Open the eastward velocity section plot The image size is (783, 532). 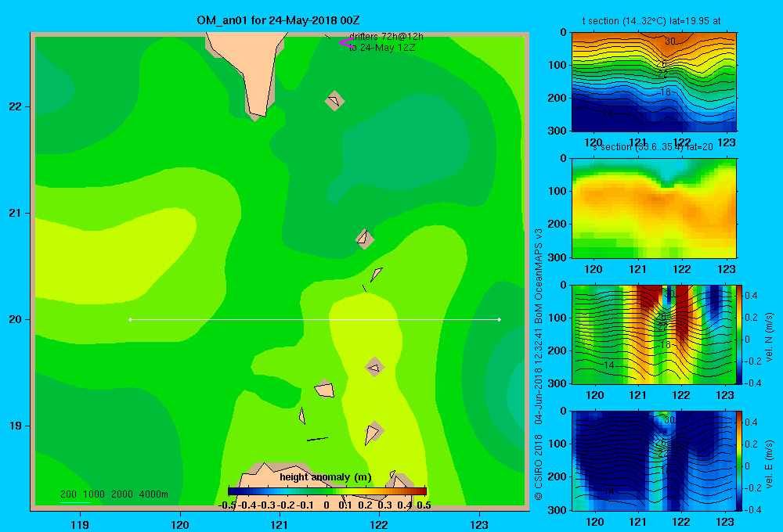[654, 461]
